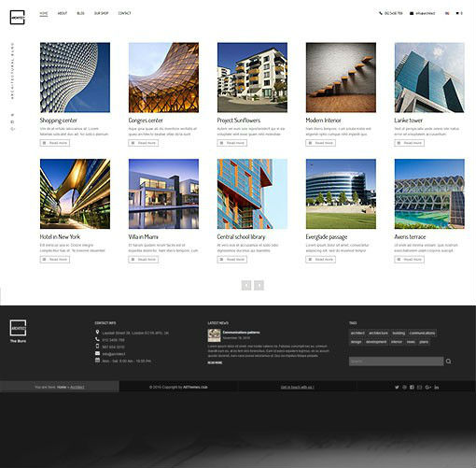Image resolution: width=476 pixels, height=468 pixels.
Task: Open the language flag selector
Action: coord(447,13)
